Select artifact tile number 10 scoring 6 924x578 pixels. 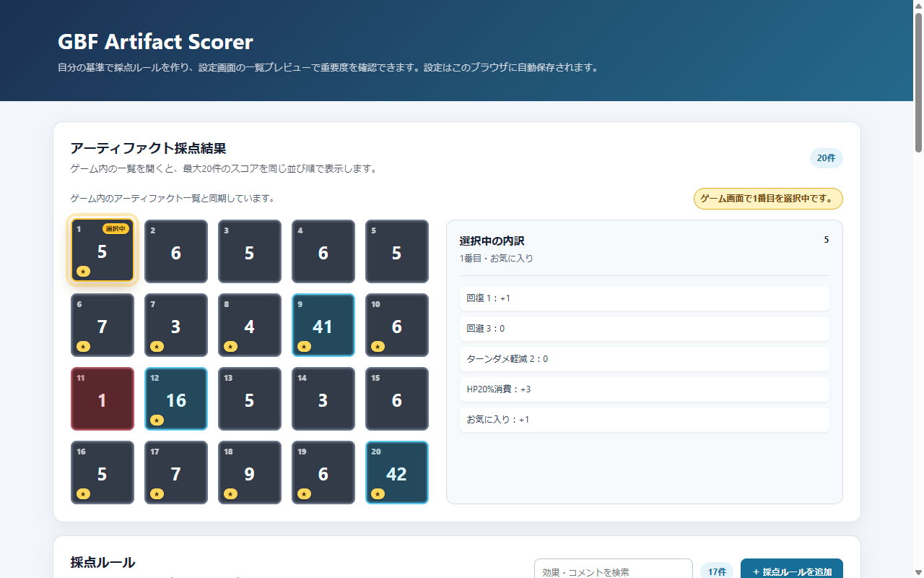(x=397, y=324)
